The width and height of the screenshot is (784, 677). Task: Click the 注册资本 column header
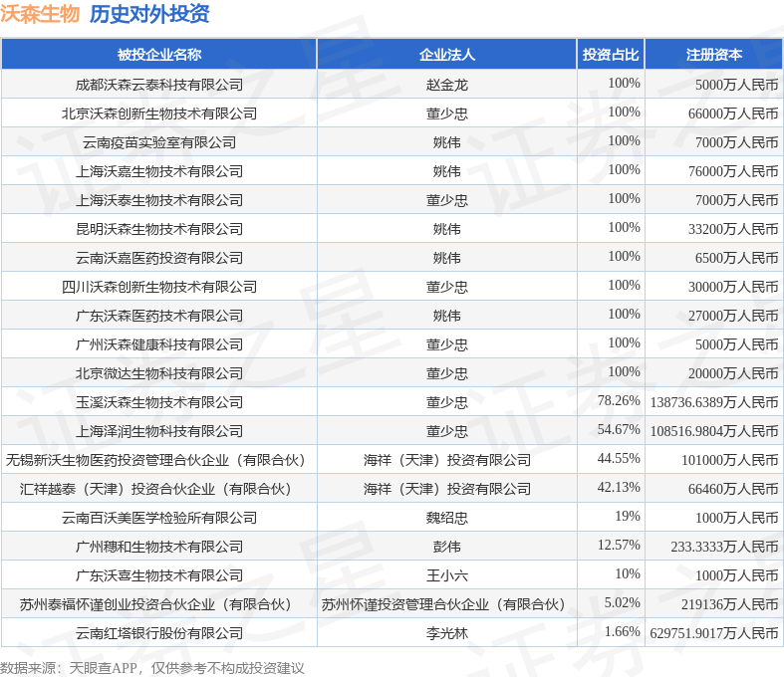pos(714,54)
